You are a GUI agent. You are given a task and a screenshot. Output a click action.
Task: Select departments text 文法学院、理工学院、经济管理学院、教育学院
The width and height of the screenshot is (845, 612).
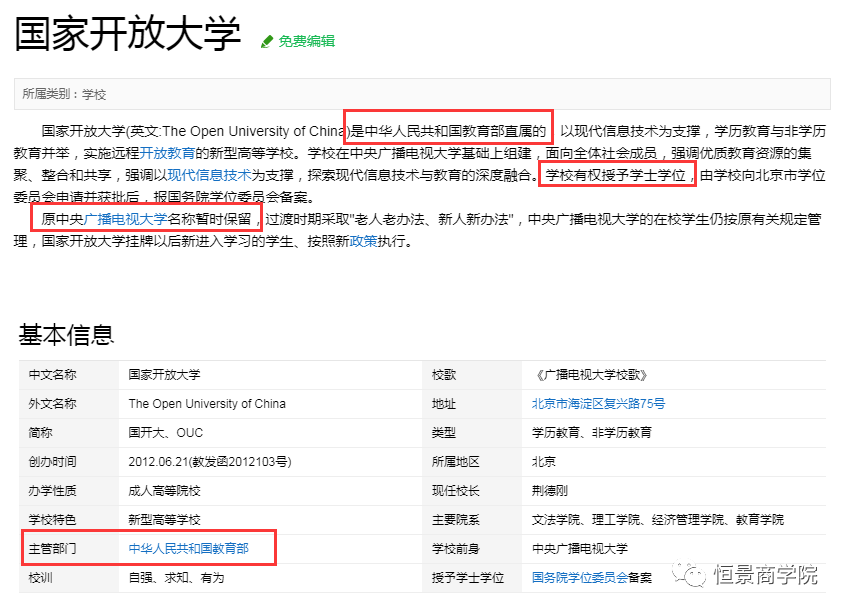(657, 520)
